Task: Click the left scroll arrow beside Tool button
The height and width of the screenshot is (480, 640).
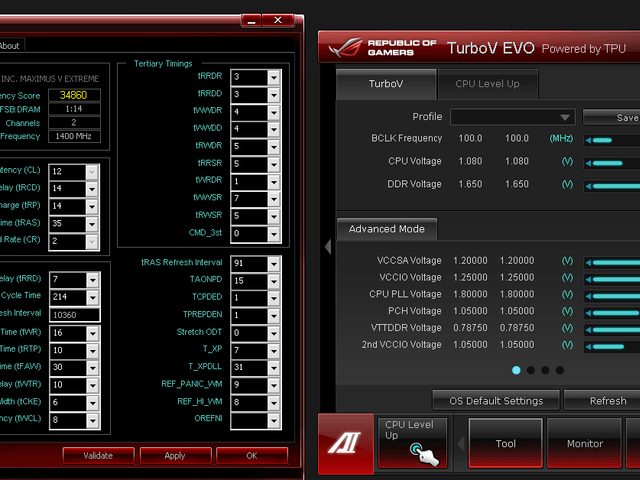Action: [x=461, y=443]
